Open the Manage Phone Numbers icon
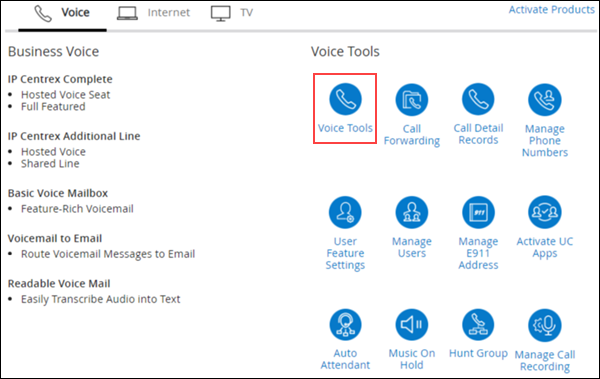 (545, 100)
